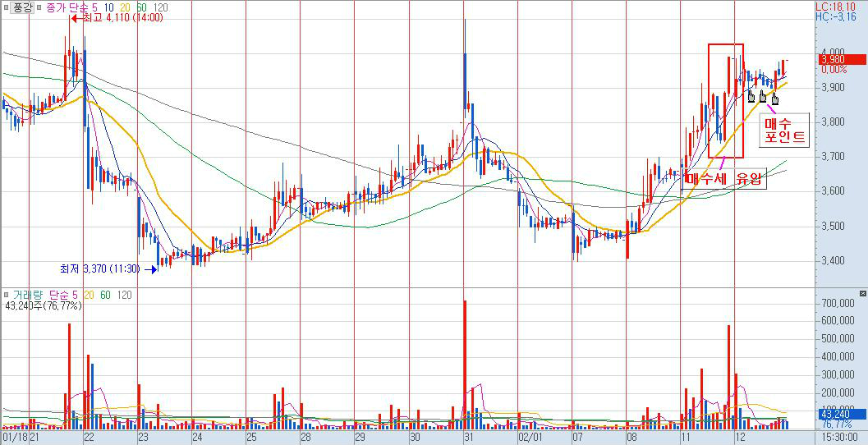The width and height of the screenshot is (868, 445).
Task: Click the 400,000 volume axis label
Action: [839, 357]
